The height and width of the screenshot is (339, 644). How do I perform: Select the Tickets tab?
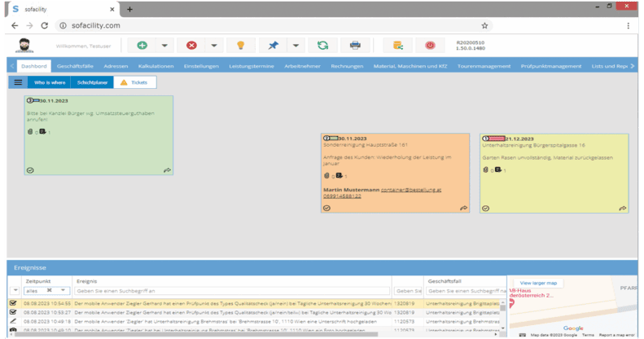(x=134, y=82)
